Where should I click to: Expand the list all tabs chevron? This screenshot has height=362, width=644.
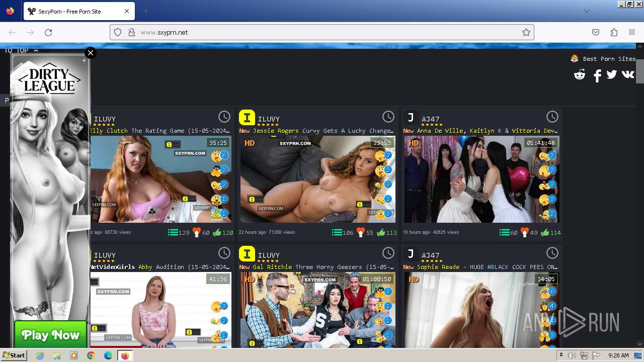click(x=587, y=11)
